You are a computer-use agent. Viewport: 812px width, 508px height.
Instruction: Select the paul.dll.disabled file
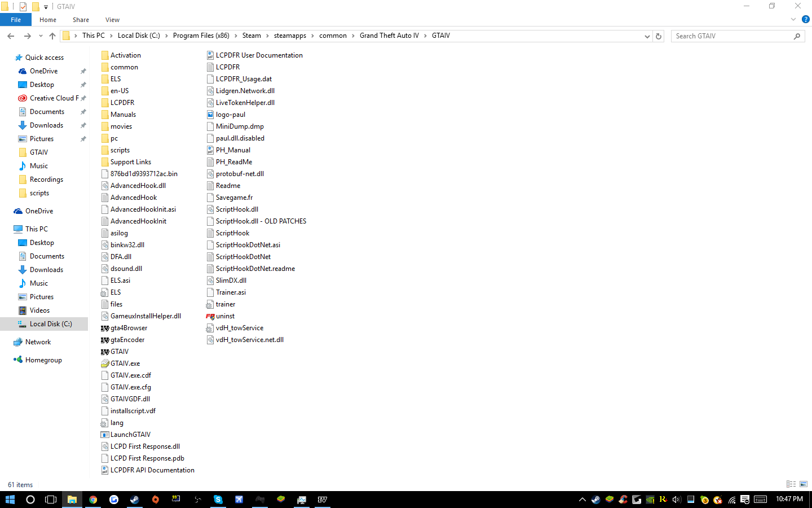[236, 138]
